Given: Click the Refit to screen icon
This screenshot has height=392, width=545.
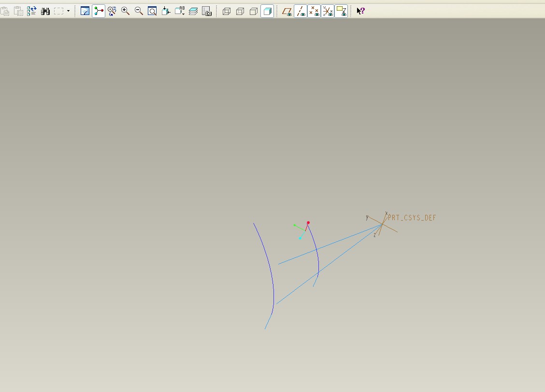Looking at the screenshot, I should [152, 11].
